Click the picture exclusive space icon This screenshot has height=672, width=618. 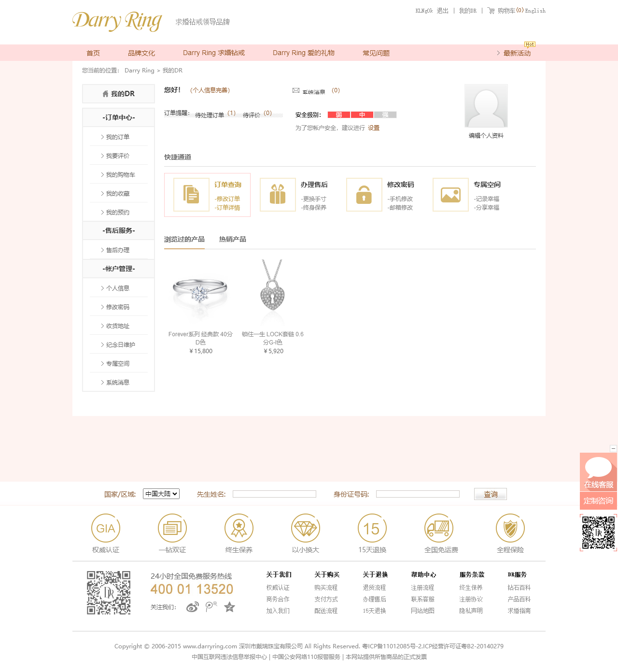pos(450,195)
